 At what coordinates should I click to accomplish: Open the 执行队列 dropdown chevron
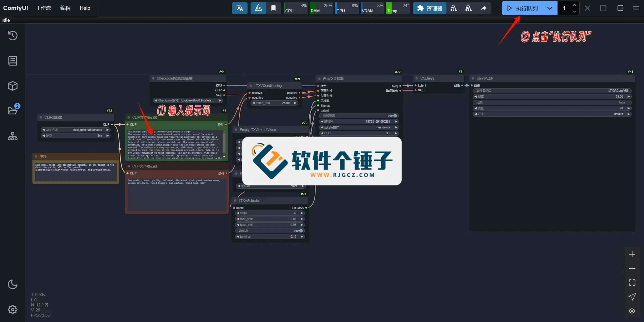(x=550, y=8)
